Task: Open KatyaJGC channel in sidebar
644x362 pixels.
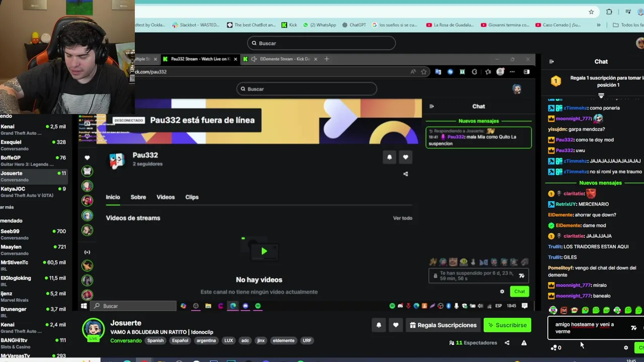Action: click(x=33, y=192)
